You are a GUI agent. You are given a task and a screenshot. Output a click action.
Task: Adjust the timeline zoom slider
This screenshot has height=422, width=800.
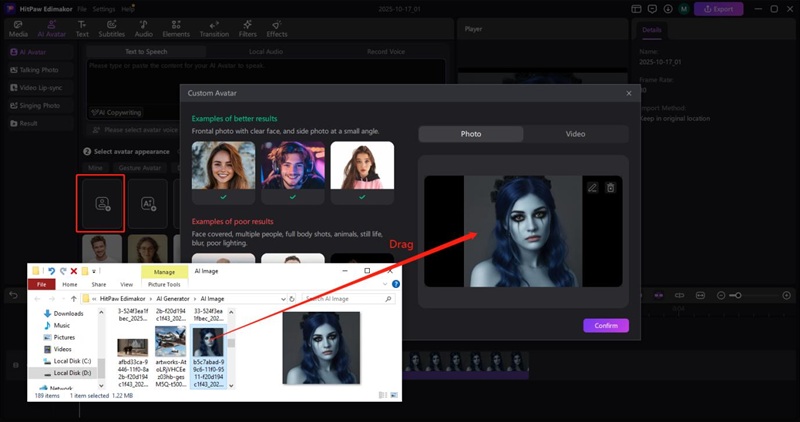pos(737,295)
